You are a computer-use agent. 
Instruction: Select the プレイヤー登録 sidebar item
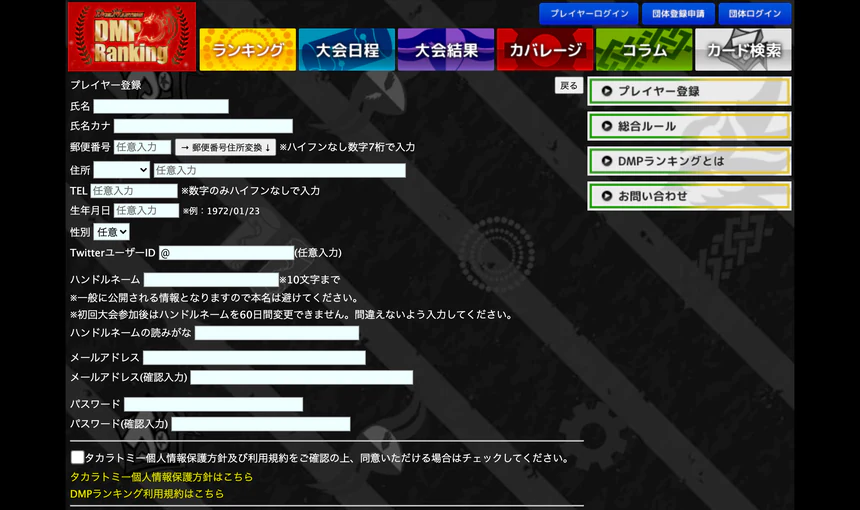click(689, 91)
